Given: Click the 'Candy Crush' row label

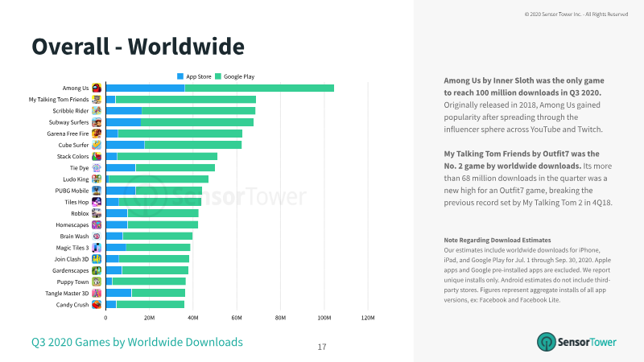Looking at the screenshot, I should 72,305.
